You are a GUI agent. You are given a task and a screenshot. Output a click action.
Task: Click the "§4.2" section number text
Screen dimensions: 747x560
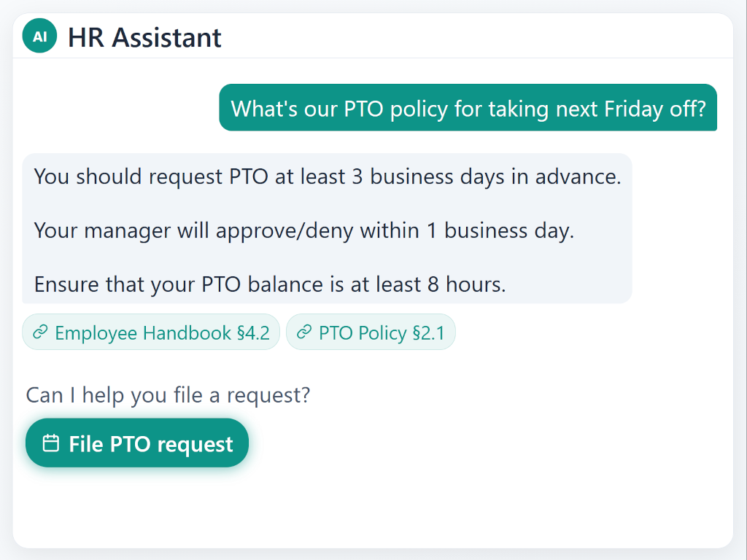pyautogui.click(x=253, y=333)
